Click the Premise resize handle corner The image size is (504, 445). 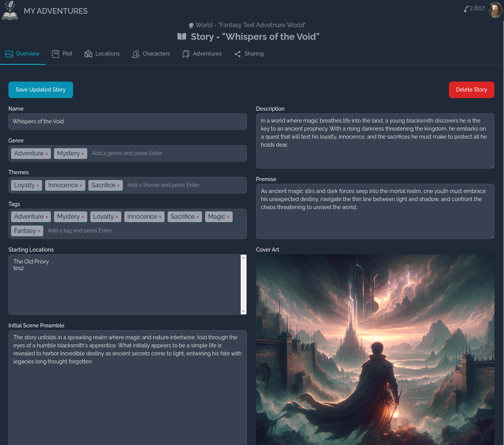point(492,237)
